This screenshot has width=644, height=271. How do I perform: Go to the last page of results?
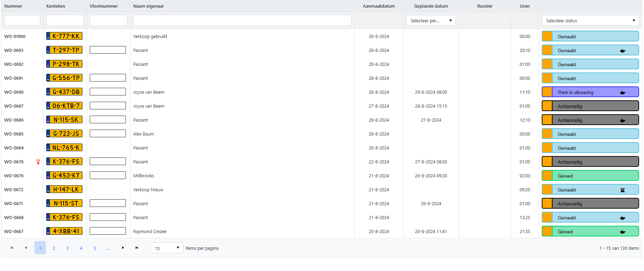(137, 248)
